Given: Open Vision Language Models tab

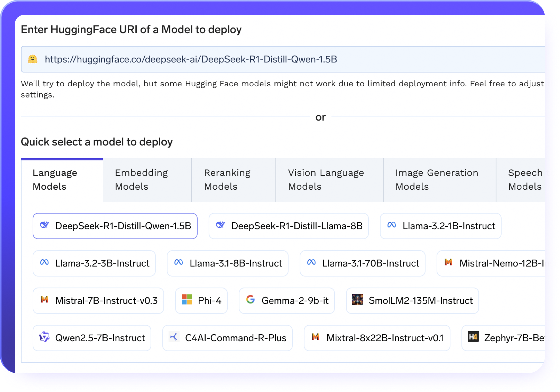Looking at the screenshot, I should pyautogui.click(x=330, y=180).
